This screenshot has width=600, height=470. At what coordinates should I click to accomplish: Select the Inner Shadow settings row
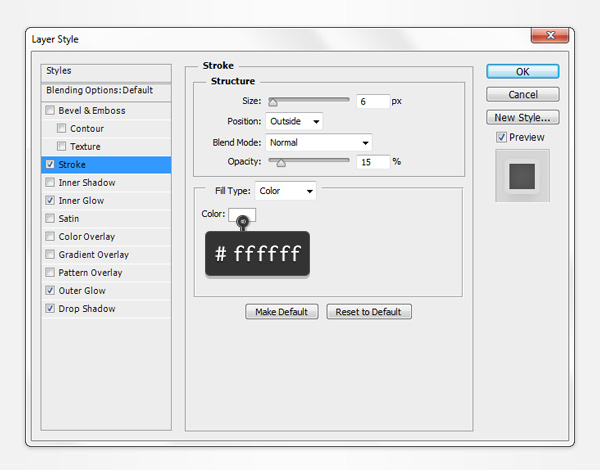106,183
